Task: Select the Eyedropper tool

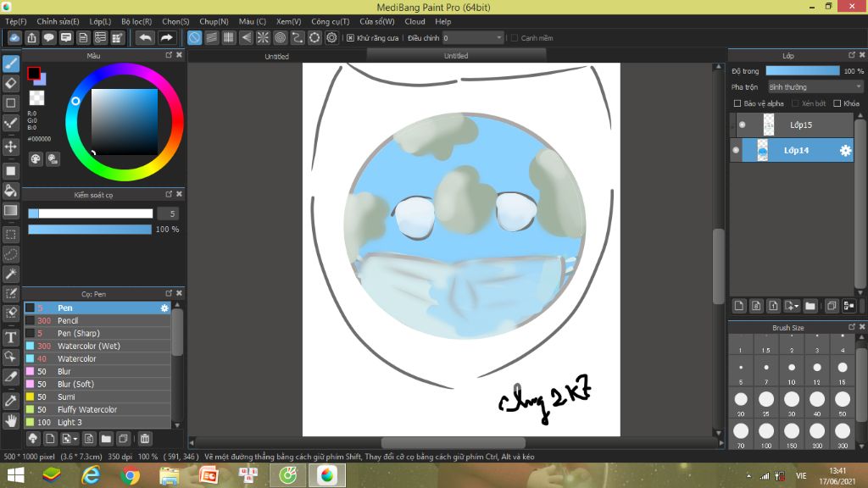Action: [x=10, y=401]
